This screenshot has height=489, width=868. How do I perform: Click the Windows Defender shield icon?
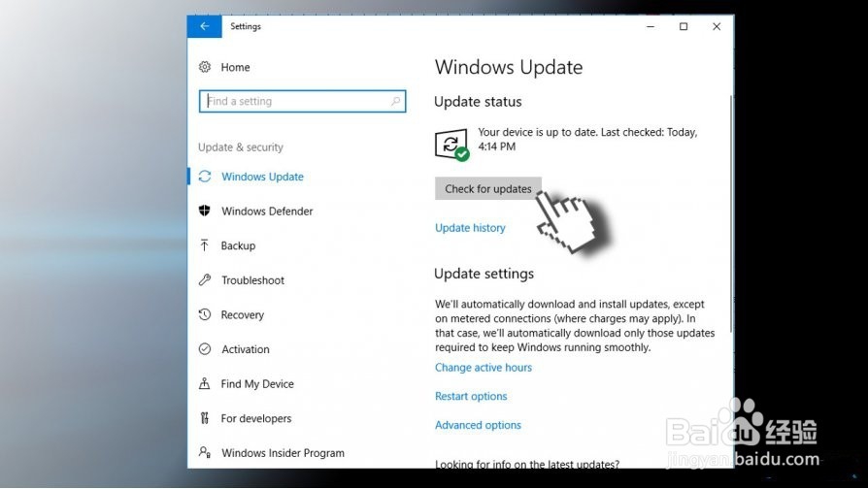[x=205, y=211]
